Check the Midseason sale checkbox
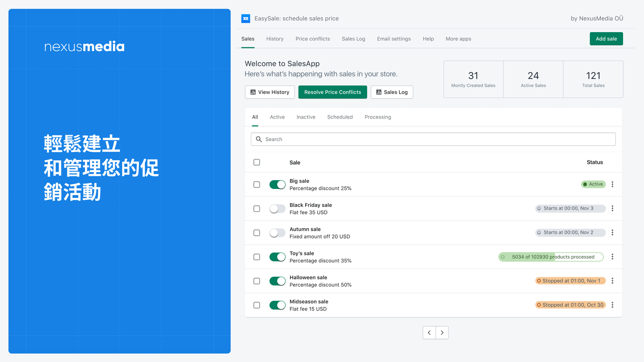The image size is (644, 362). coord(257,305)
